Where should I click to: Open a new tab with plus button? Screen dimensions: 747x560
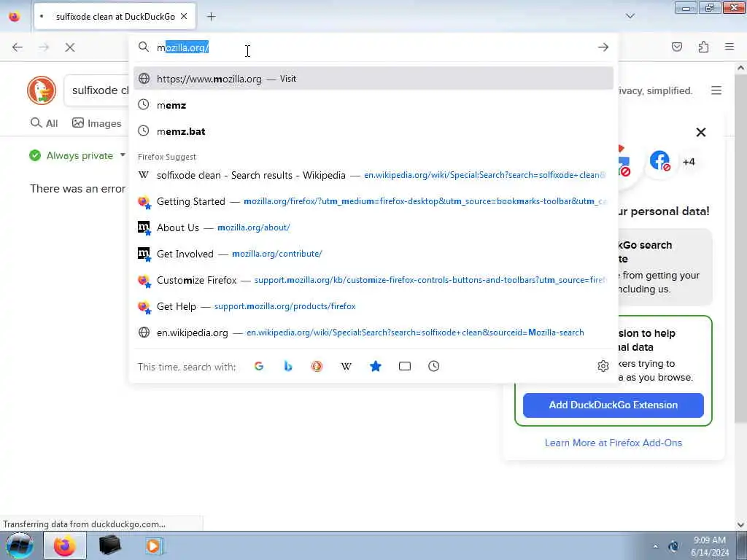click(211, 17)
